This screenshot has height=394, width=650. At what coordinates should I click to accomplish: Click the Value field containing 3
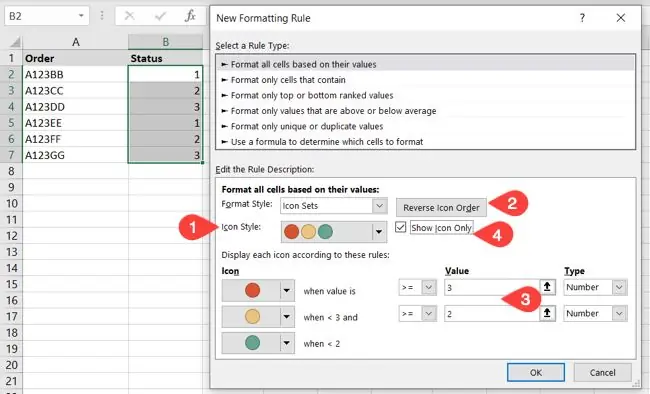pos(492,287)
